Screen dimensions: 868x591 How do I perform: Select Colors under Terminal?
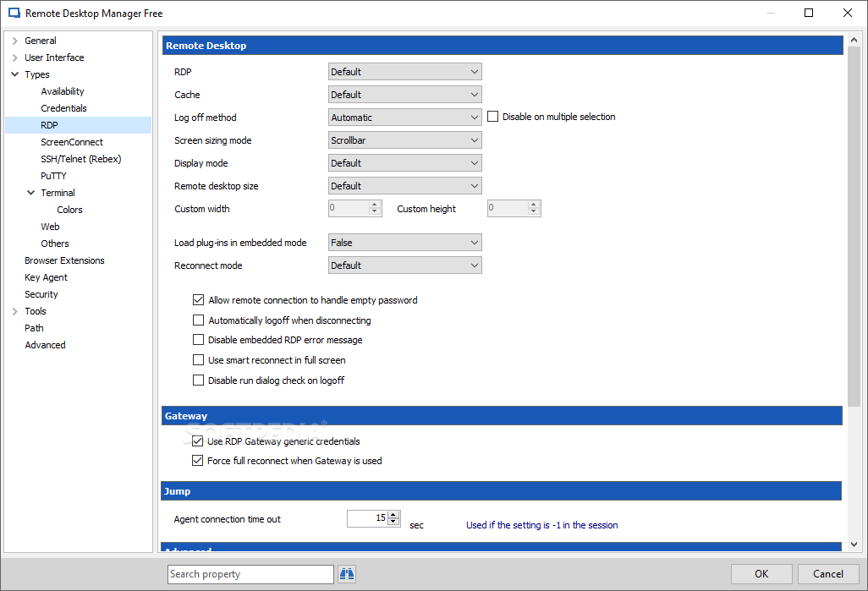coord(69,210)
